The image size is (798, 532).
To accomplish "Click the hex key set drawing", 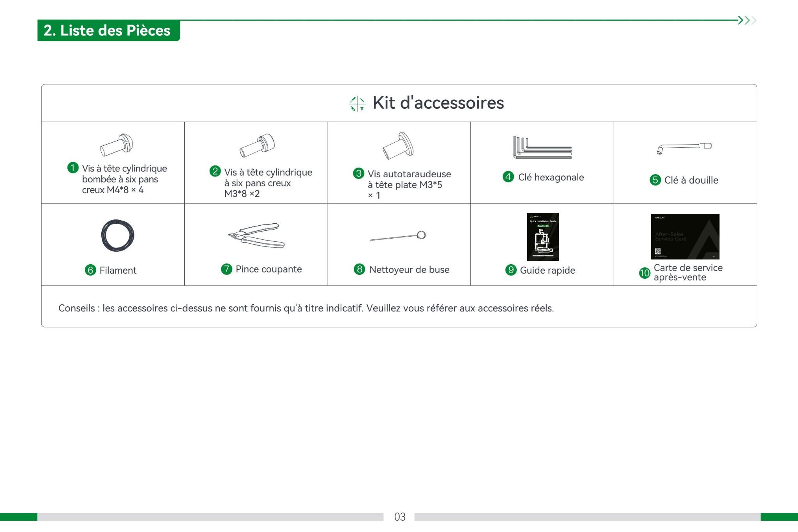I will coord(542,148).
